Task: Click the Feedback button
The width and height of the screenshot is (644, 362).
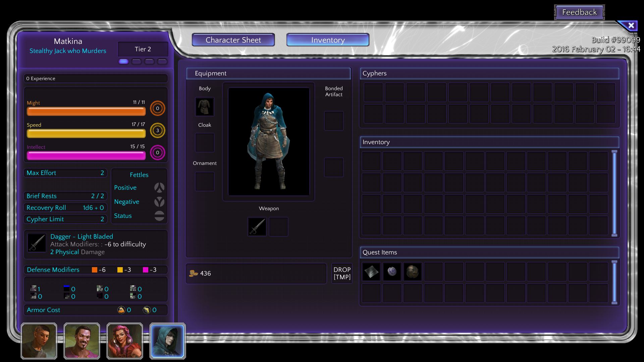Action: 579,12
